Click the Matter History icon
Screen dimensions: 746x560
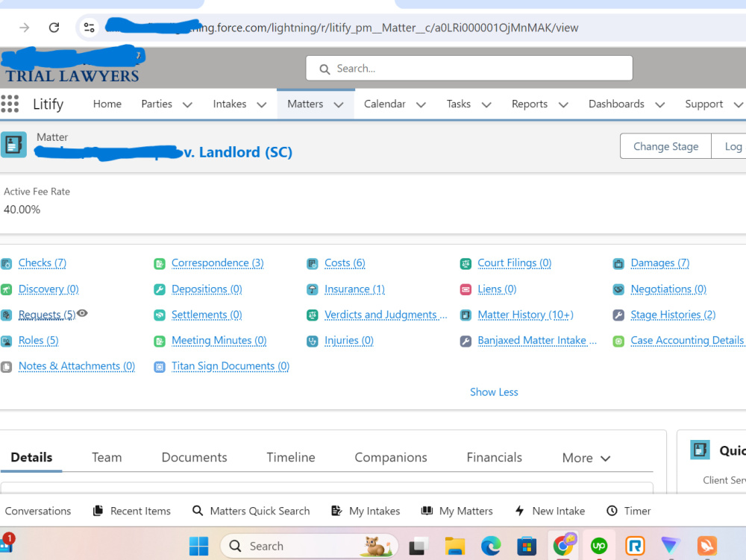click(x=466, y=315)
